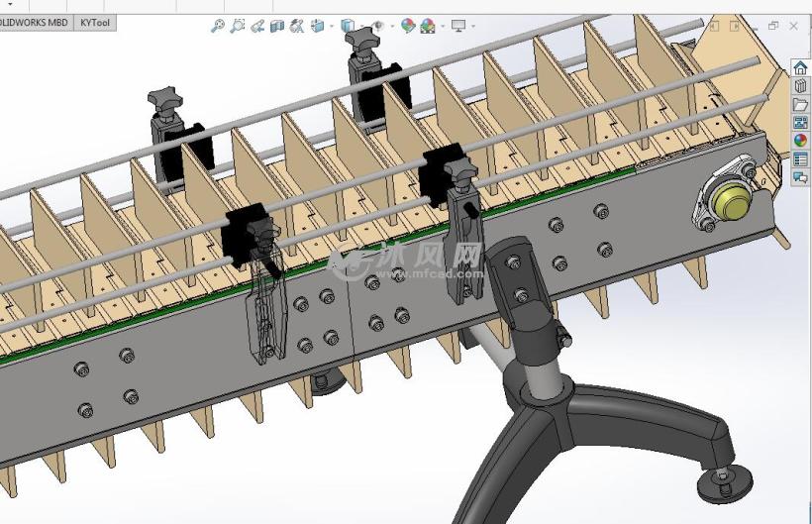
Task: Expand the View Orientation dropdown arrow
Action: click(330, 27)
